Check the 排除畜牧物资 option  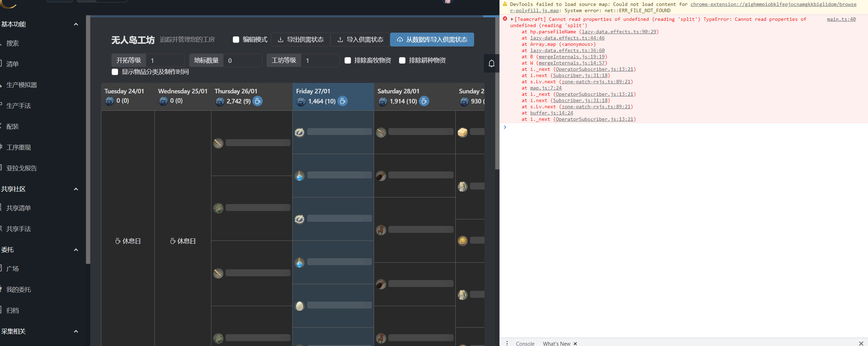click(x=347, y=60)
